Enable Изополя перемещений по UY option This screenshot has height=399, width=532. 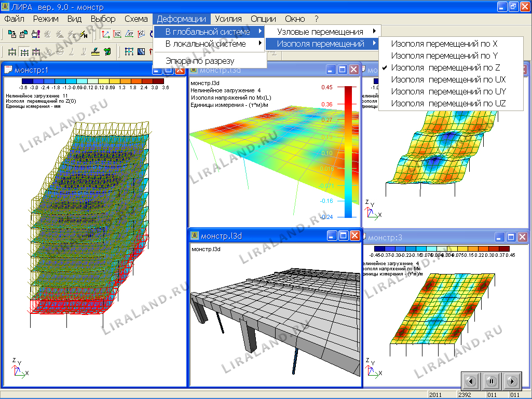click(x=448, y=91)
